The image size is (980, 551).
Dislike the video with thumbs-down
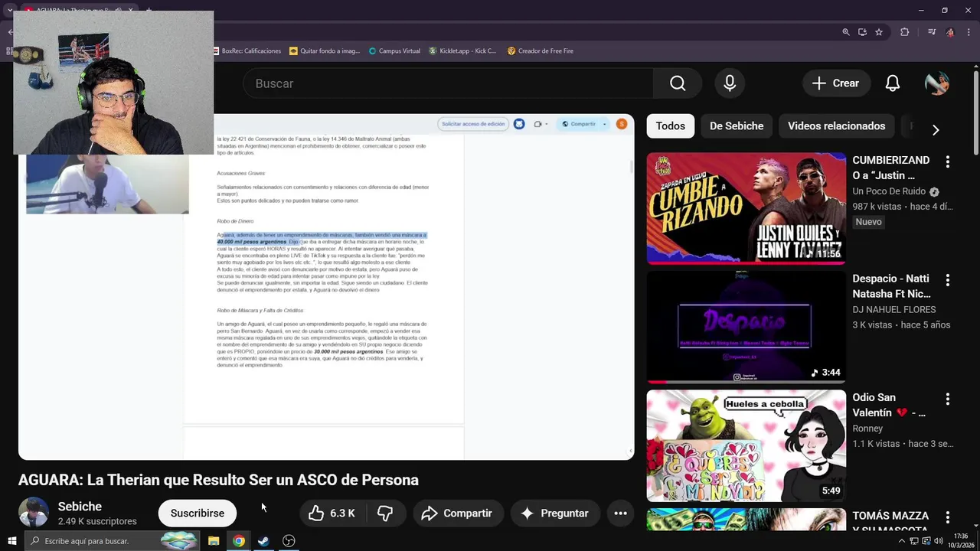pyautogui.click(x=385, y=514)
